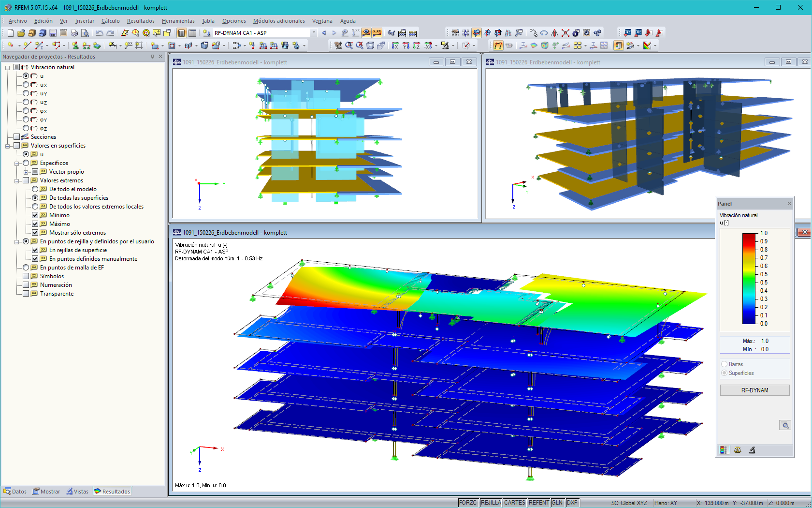Click the Undo icon
The height and width of the screenshot is (508, 812).
point(100,32)
